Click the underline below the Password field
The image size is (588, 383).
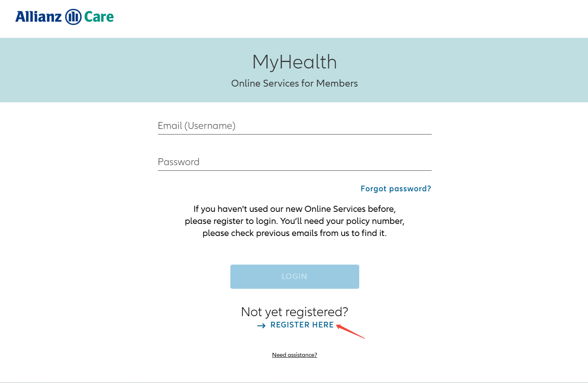tap(294, 170)
